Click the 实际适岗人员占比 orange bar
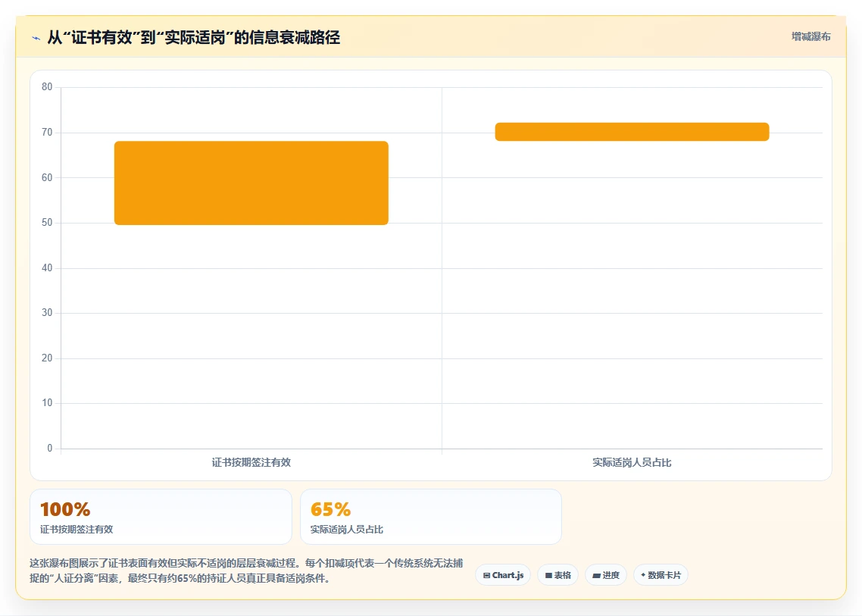This screenshot has width=862, height=616. pyautogui.click(x=632, y=132)
